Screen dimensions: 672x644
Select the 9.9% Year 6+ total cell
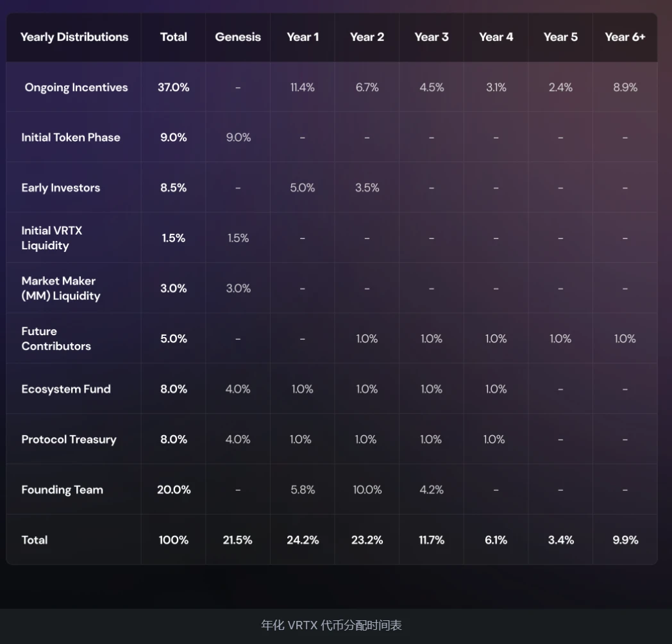(x=625, y=540)
